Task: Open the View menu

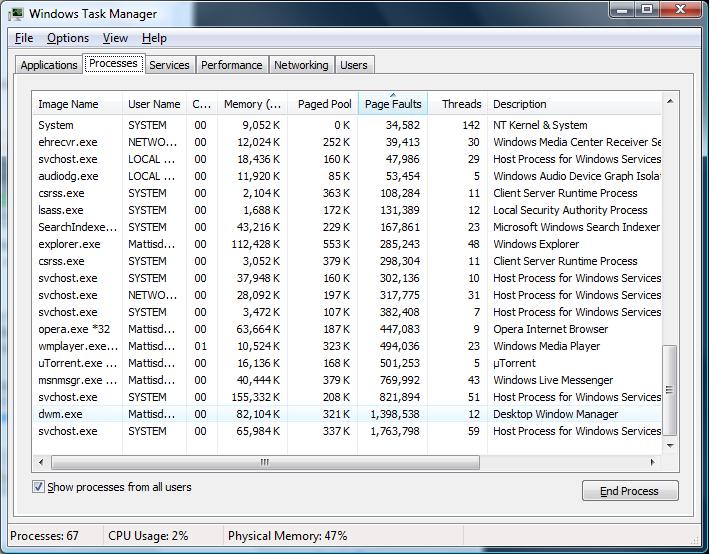Action: coord(115,38)
